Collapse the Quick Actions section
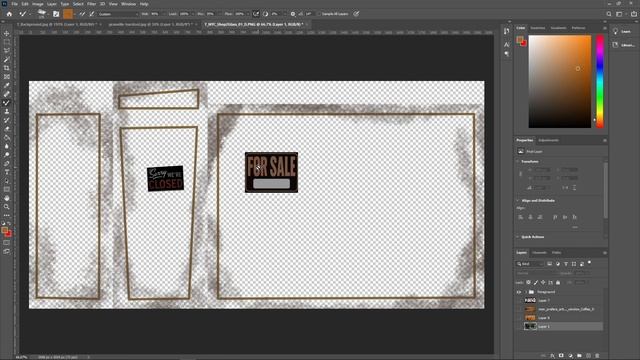Screen dimensions: 640x360 (518, 237)
